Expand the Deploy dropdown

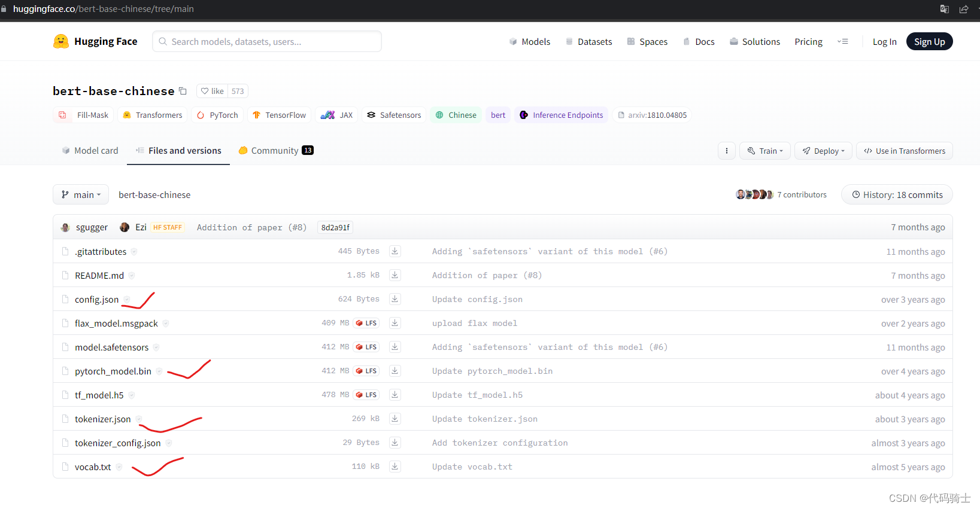pyautogui.click(x=823, y=151)
